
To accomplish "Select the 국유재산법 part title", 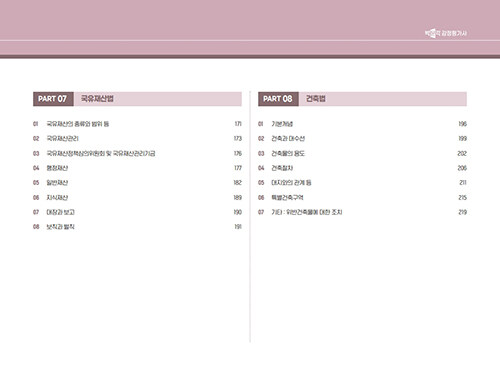I will pyautogui.click(x=97, y=99).
